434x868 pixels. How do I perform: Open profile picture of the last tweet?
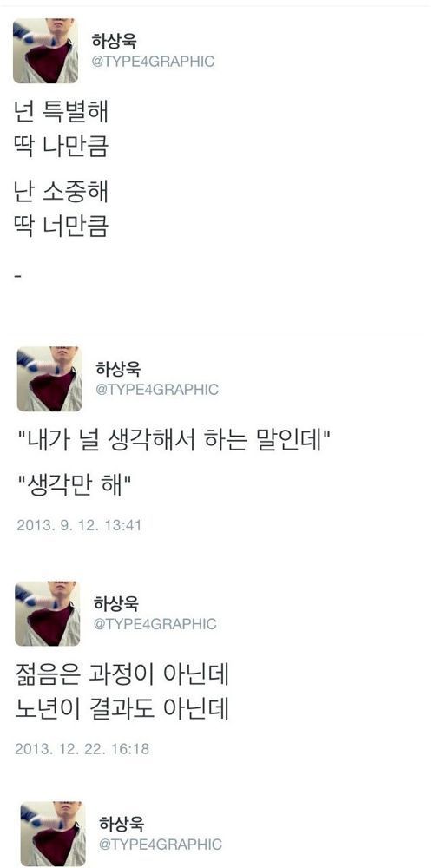[x=53, y=833]
